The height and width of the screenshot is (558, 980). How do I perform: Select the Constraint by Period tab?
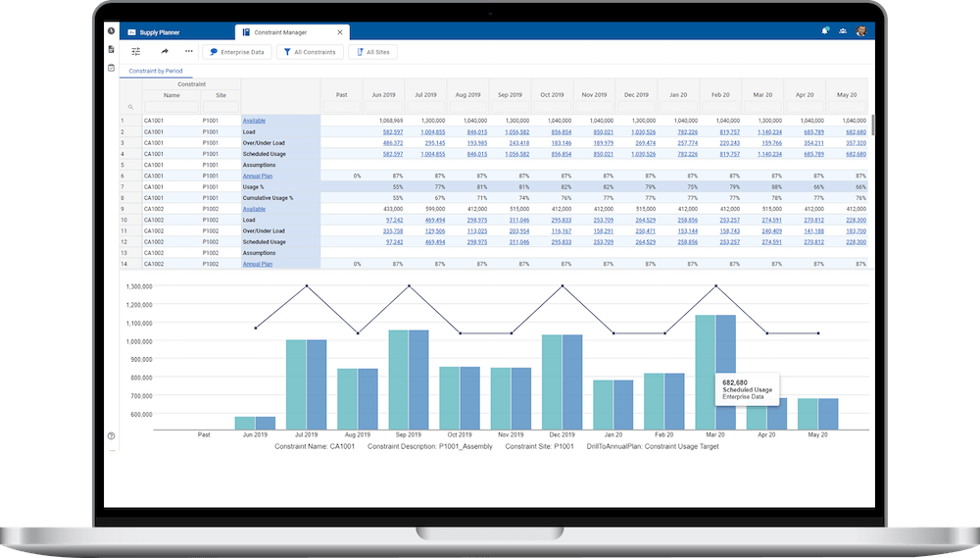point(156,71)
